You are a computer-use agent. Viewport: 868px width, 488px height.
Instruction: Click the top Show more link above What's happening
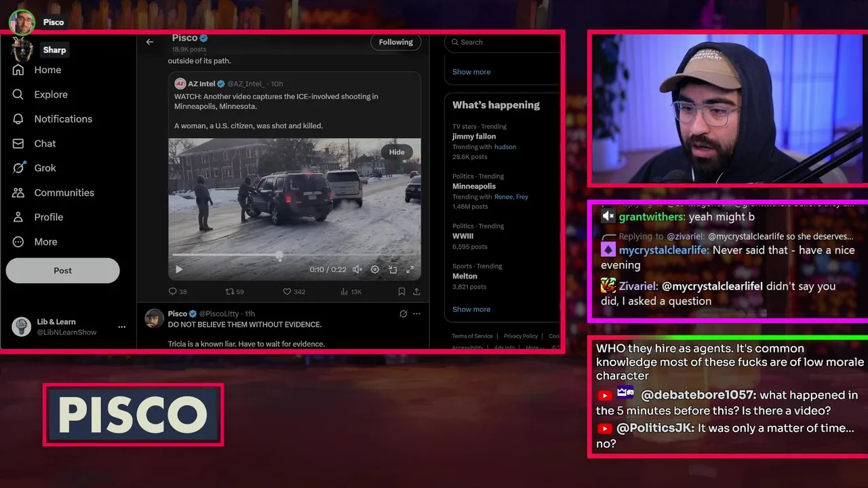[x=471, y=72]
